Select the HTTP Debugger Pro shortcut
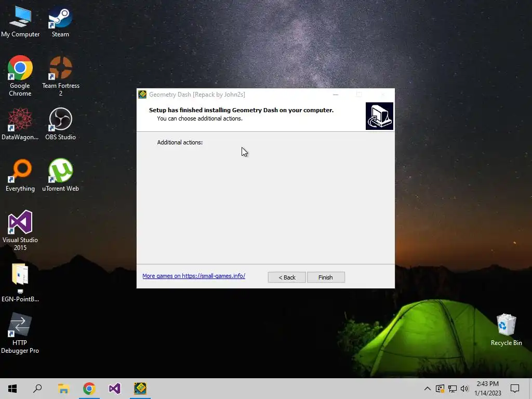Image resolution: width=532 pixels, height=399 pixels. click(x=20, y=333)
